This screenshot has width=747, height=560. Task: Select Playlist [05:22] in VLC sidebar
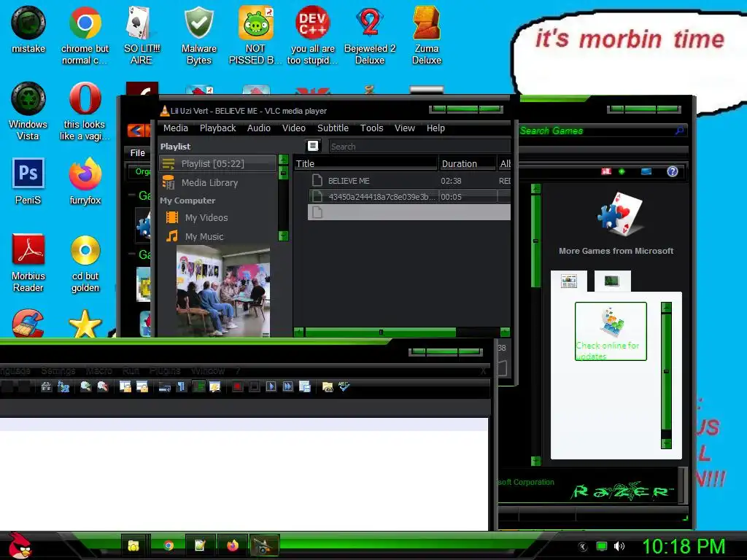click(217, 163)
